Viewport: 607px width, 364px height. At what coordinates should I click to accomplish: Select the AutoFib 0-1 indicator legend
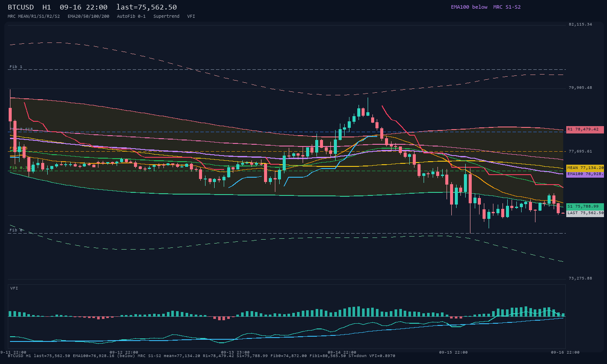click(x=131, y=16)
